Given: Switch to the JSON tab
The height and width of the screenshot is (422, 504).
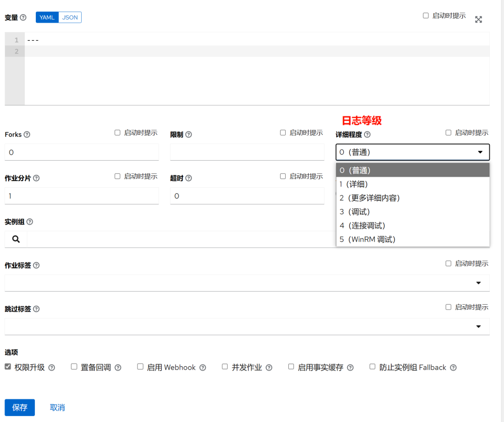Looking at the screenshot, I should pyautogui.click(x=70, y=17).
